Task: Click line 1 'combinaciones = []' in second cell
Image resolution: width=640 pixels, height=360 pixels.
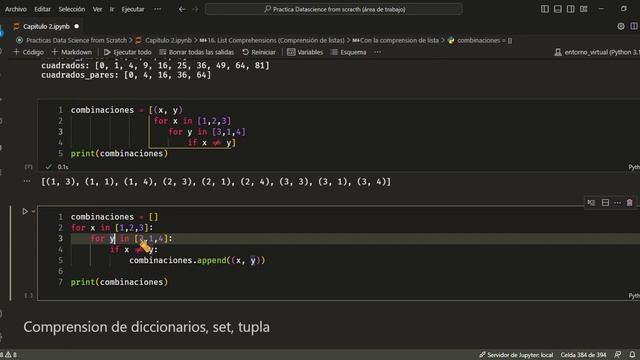Action: click(x=114, y=217)
